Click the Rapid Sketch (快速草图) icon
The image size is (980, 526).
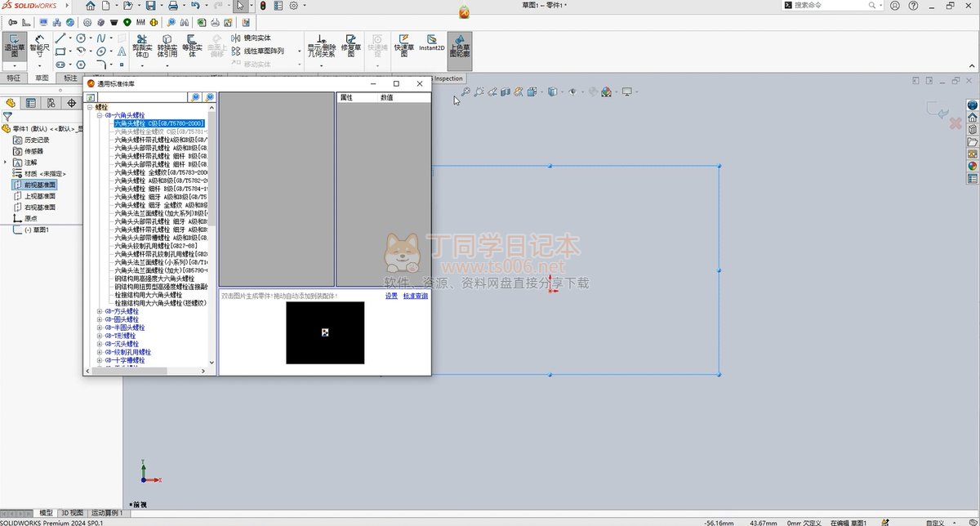click(403, 44)
